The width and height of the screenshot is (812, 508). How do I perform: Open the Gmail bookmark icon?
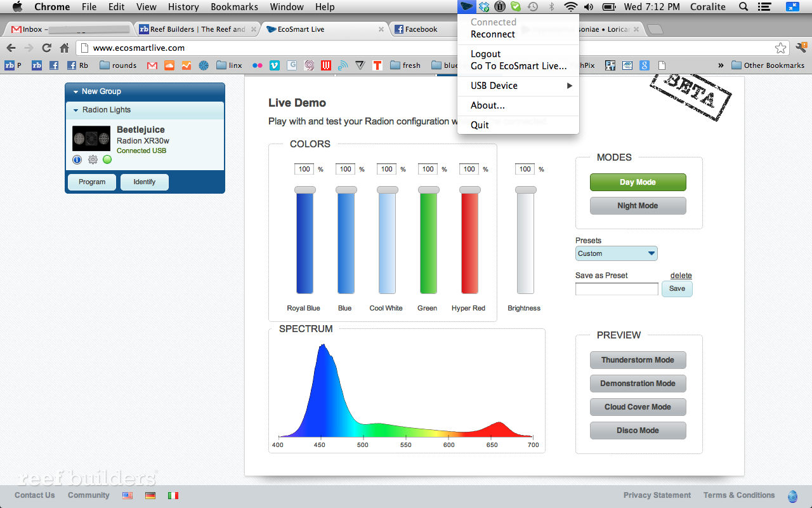point(152,65)
